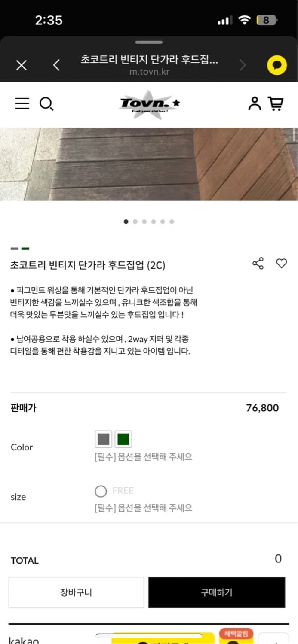Tap the 장바구니 cart button
The width and height of the screenshot is (298, 644).
pos(76,592)
